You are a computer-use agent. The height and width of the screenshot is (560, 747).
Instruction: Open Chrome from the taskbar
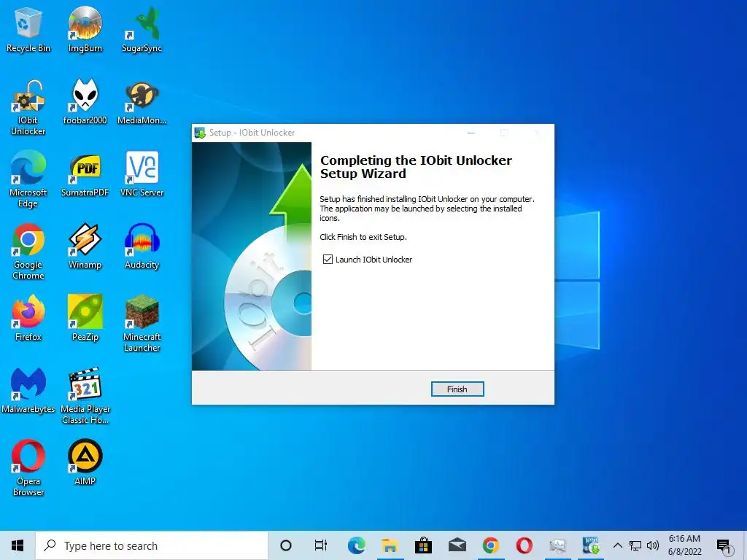click(x=491, y=545)
